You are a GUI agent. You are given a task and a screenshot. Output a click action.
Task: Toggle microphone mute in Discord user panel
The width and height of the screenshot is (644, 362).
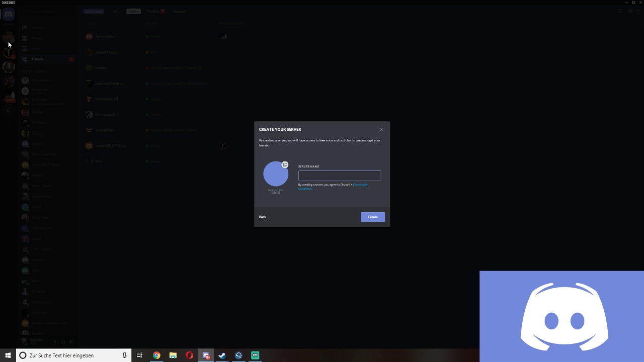[x=55, y=342]
